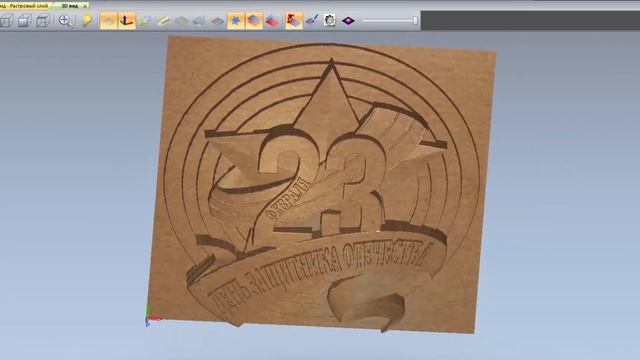This screenshot has height=360, width=640.
Task: Click the purple diamond icon
Action: [x=348, y=20]
